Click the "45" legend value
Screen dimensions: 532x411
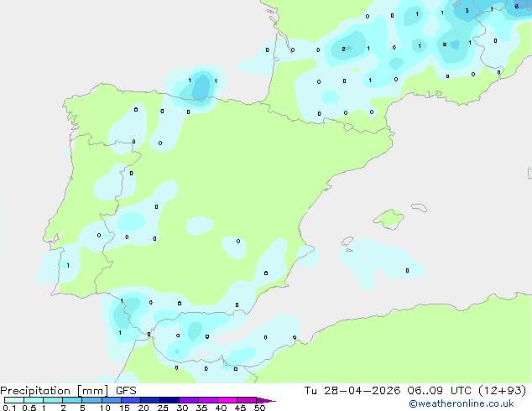coord(240,408)
